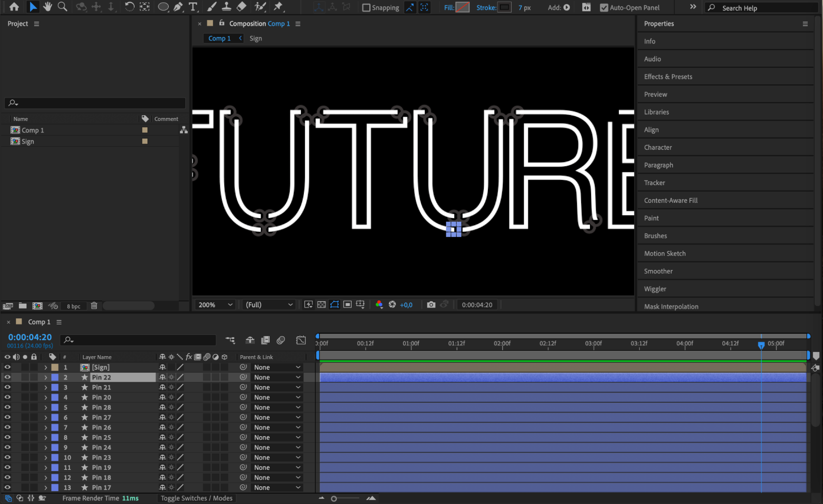This screenshot has width=823, height=504.
Task: Open parent dropdown for Pin 19 layer
Action: pos(277,467)
